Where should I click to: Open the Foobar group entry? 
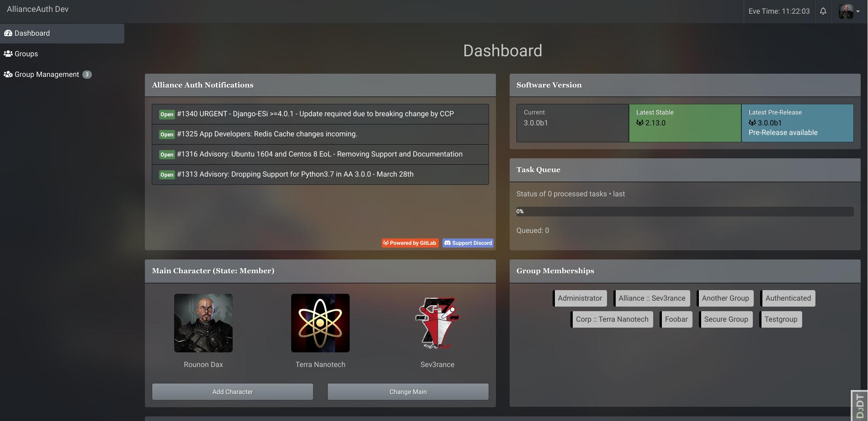(676, 319)
